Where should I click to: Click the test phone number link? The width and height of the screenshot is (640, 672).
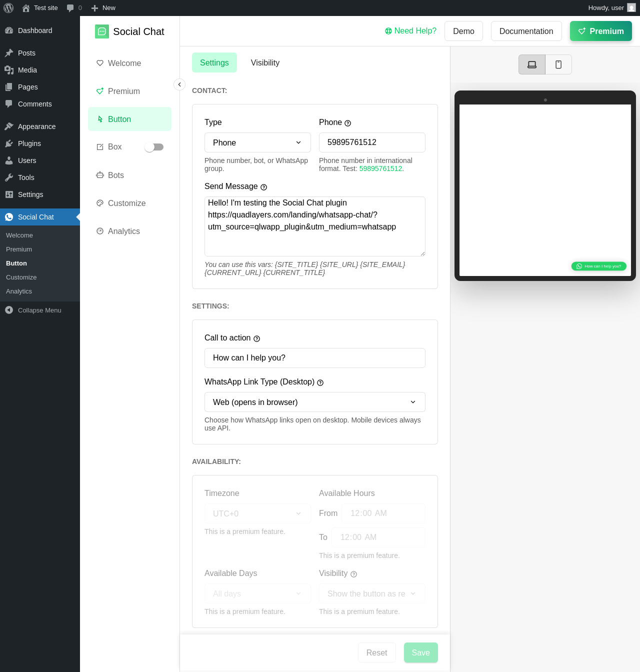coord(380,168)
